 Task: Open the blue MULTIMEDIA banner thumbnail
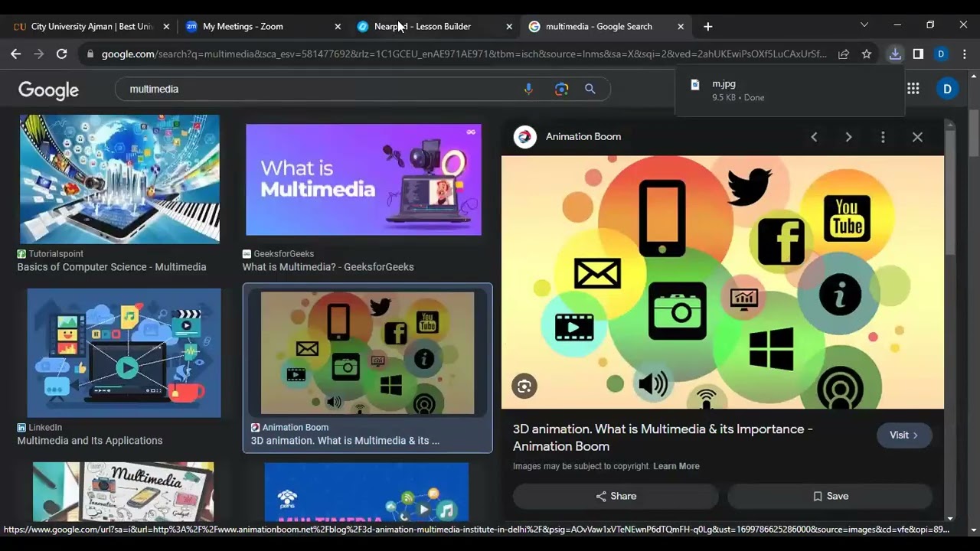tap(367, 491)
